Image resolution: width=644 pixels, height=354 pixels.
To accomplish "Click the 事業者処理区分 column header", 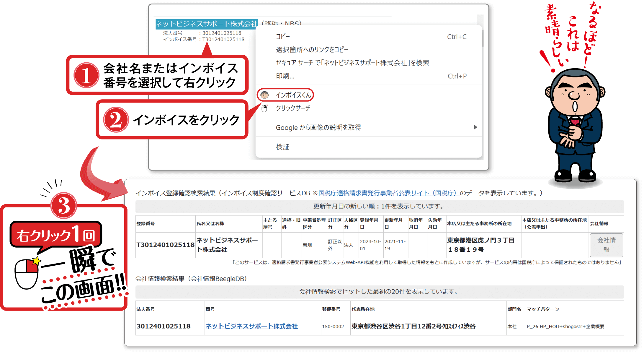I will [314, 224].
